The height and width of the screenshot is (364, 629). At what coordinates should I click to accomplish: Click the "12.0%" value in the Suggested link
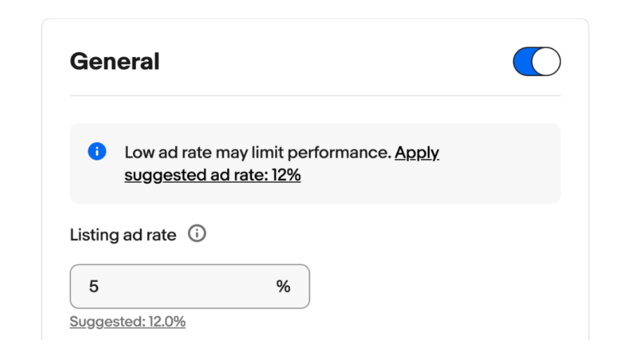167,322
